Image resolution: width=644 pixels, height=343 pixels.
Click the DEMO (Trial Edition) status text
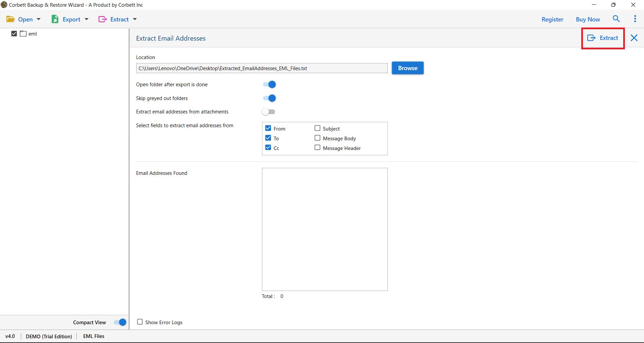(49, 336)
